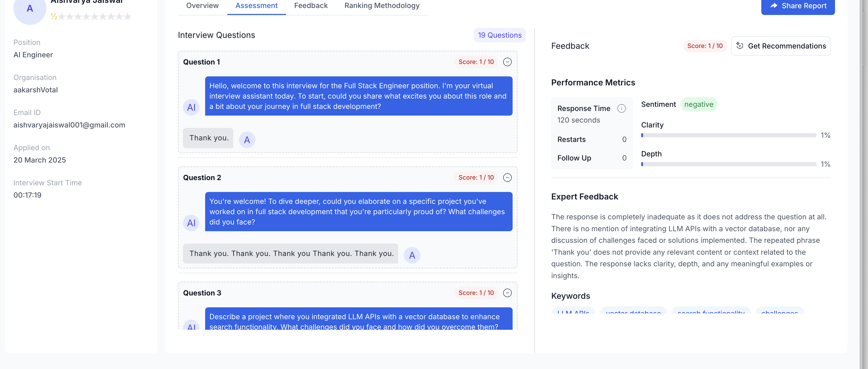The image size is (868, 369).
Task: Select the candidate's email address
Action: 69,125
